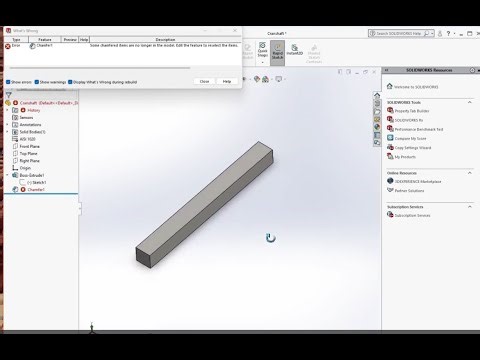Click the Close button in What's Wrong dialog
This screenshot has height=360, width=480.
pos(204,81)
